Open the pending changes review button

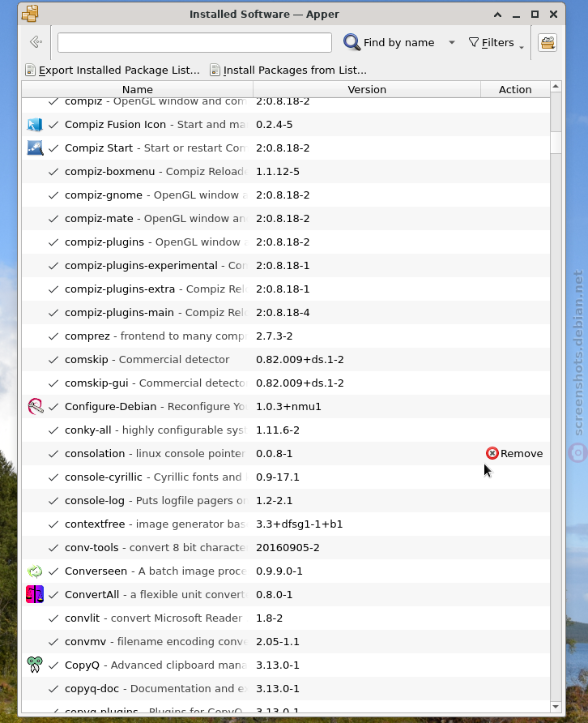click(548, 42)
